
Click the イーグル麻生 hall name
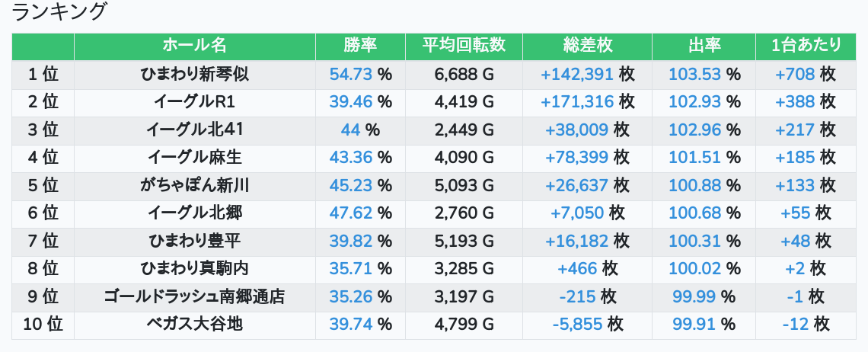click(195, 158)
